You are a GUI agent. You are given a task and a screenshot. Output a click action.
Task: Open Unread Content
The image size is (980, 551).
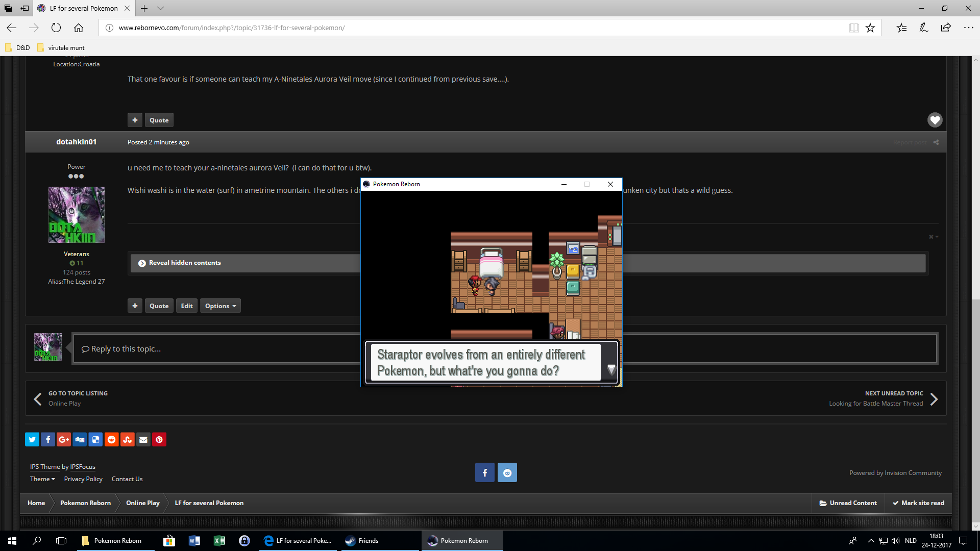coord(848,503)
